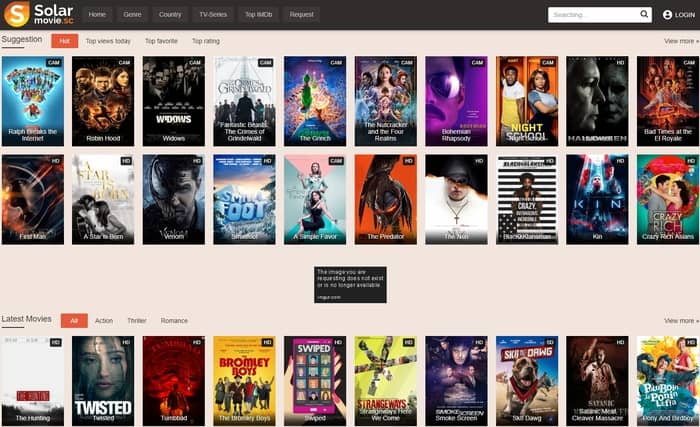Click the search magnifier icon

point(644,14)
